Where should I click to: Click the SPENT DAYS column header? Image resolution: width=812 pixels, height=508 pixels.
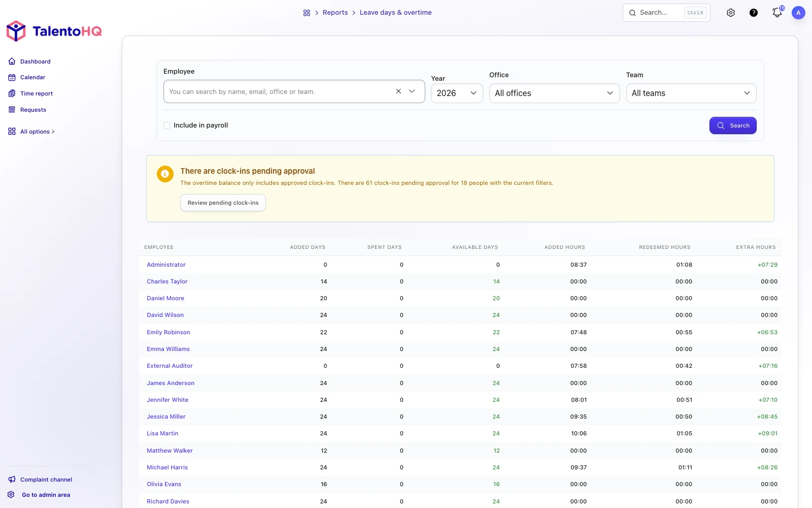pyautogui.click(x=384, y=247)
